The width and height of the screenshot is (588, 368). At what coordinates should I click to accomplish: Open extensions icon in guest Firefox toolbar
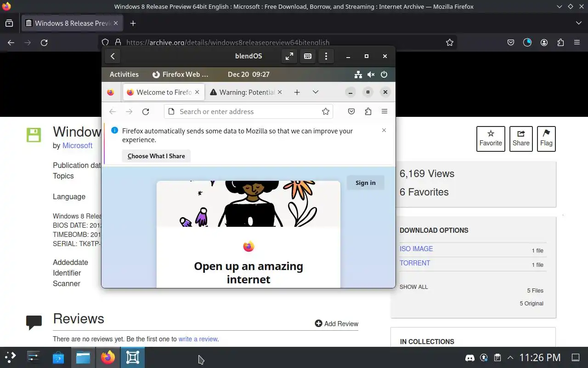click(x=368, y=111)
